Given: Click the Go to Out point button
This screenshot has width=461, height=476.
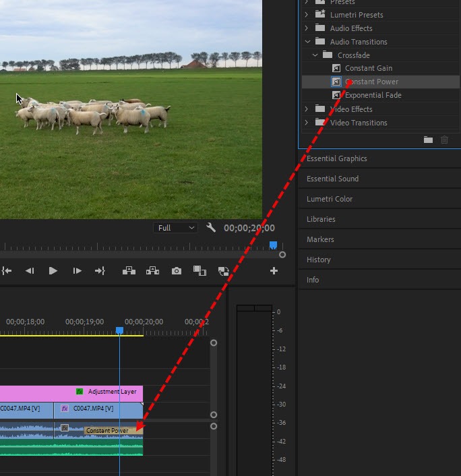Looking at the screenshot, I should point(100,270).
